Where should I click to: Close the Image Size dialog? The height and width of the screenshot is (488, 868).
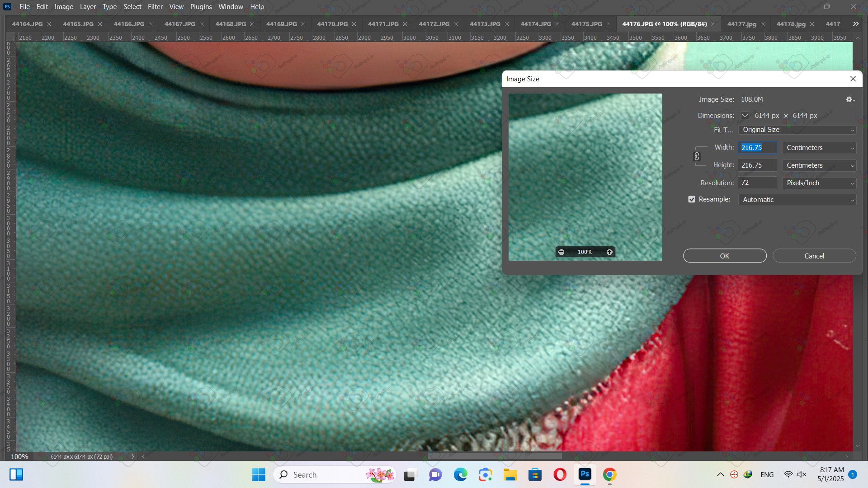[853, 79]
